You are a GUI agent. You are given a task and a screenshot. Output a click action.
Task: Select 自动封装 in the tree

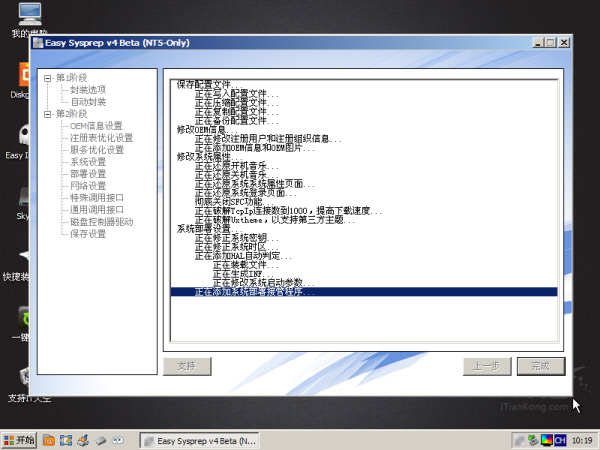point(88,102)
